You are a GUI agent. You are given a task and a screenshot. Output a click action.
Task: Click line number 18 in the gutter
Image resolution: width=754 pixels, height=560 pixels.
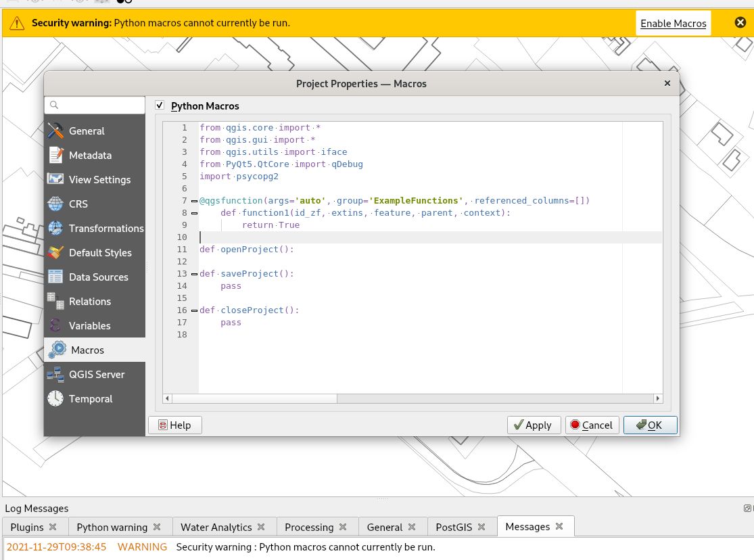click(x=181, y=334)
